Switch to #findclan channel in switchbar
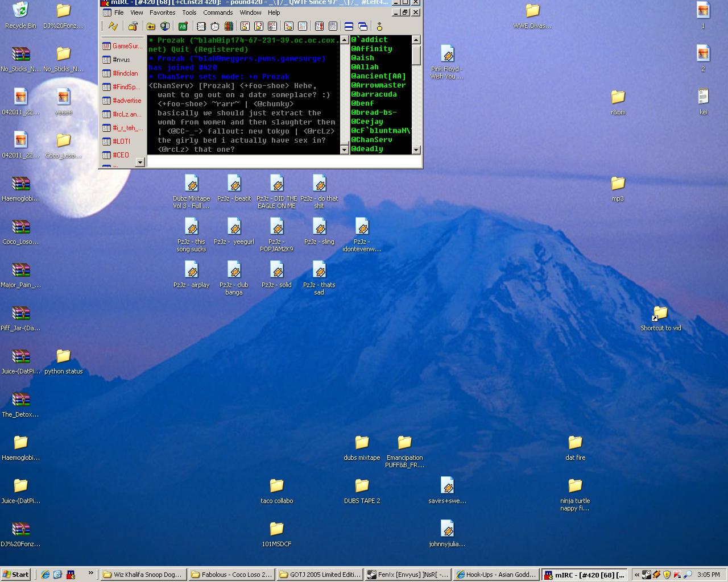 click(x=125, y=73)
